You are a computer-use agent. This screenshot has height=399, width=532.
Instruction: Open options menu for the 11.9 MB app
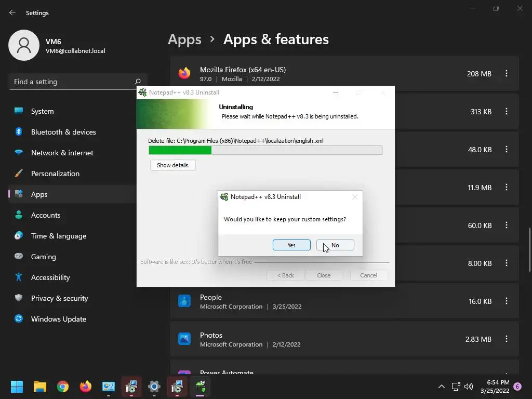tap(507, 187)
